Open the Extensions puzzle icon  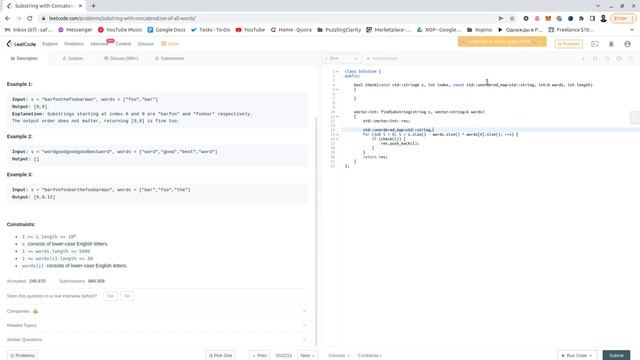coord(581,18)
